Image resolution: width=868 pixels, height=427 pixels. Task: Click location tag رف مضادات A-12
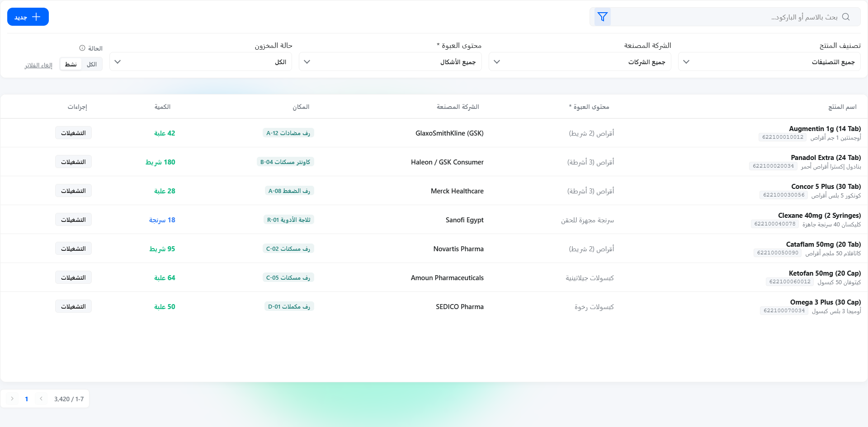(288, 133)
